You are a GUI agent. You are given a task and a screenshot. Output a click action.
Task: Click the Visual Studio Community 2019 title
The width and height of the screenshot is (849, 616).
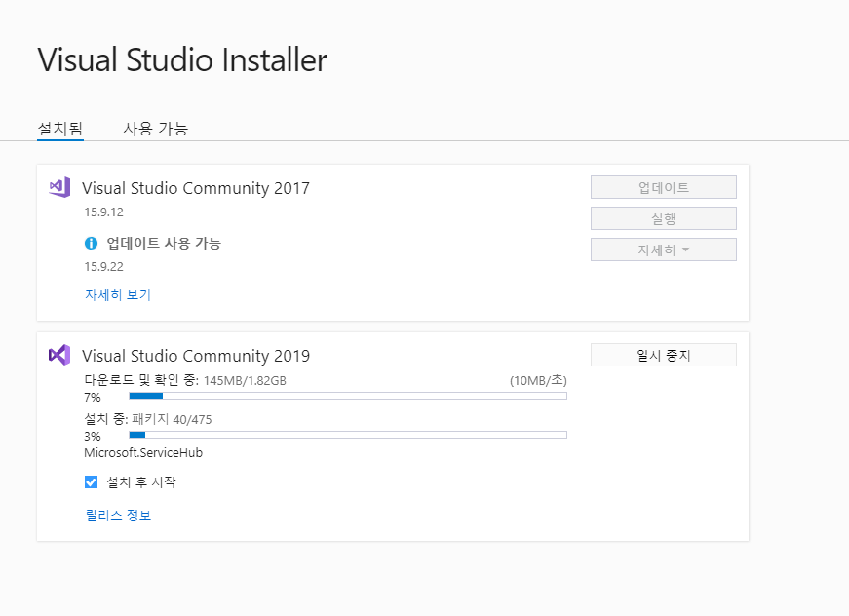point(196,356)
